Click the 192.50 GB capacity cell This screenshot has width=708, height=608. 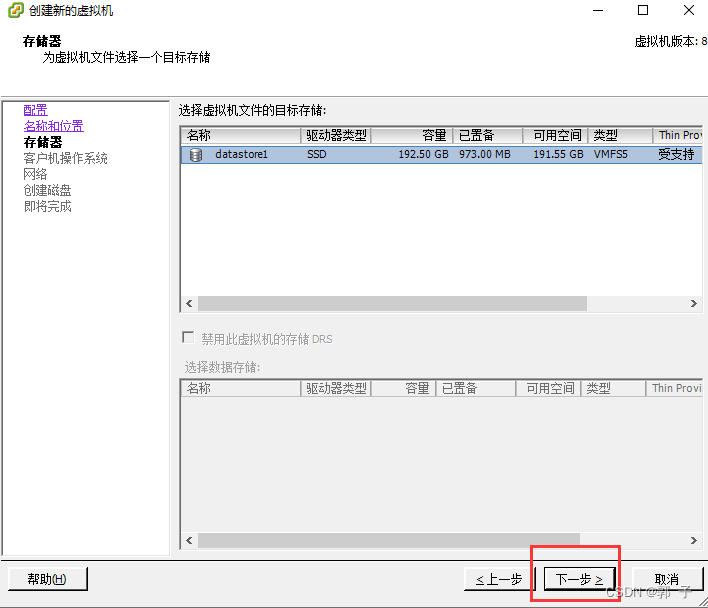pos(423,154)
